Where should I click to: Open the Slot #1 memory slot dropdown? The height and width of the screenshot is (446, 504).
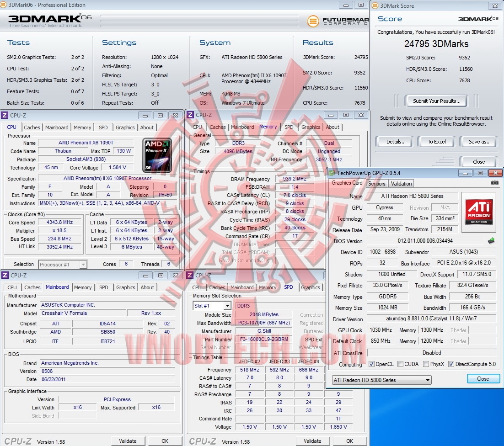[x=212, y=306]
